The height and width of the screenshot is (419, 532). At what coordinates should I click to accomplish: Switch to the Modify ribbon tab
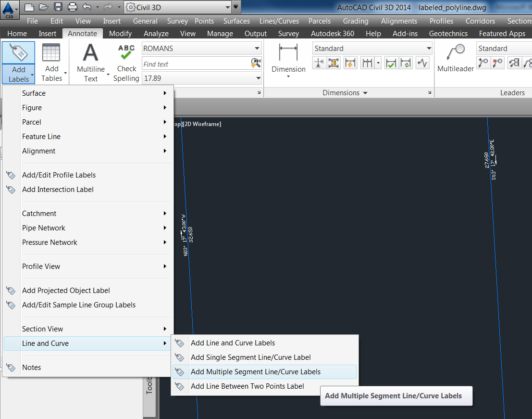tap(120, 34)
